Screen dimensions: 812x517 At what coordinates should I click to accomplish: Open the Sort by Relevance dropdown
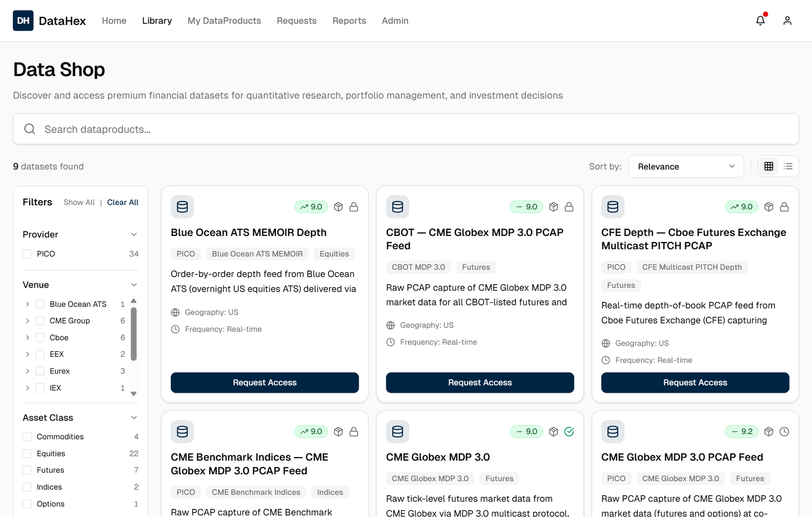pyautogui.click(x=686, y=166)
